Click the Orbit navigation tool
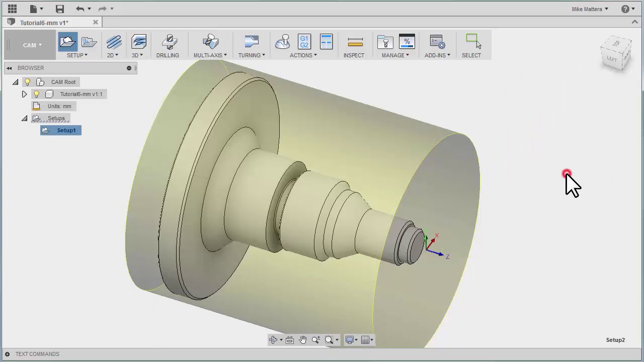The width and height of the screenshot is (644, 362). tap(273, 340)
